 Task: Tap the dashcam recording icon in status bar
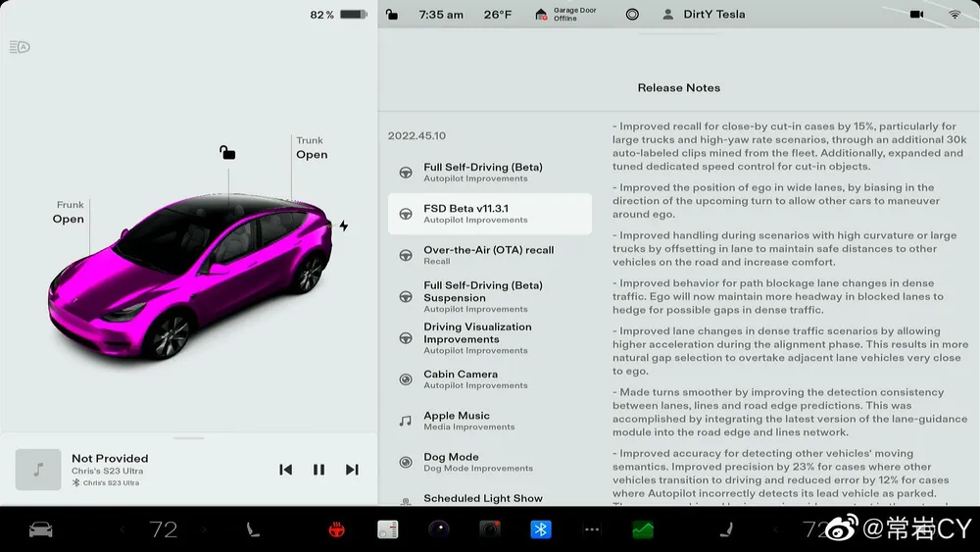916,15
